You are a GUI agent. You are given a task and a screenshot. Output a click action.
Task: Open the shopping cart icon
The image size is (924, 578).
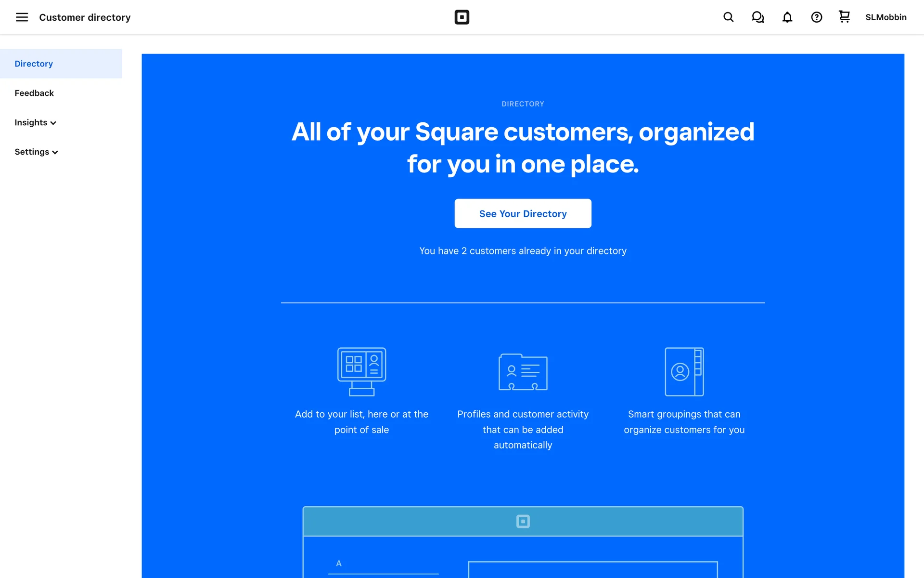pyautogui.click(x=844, y=17)
